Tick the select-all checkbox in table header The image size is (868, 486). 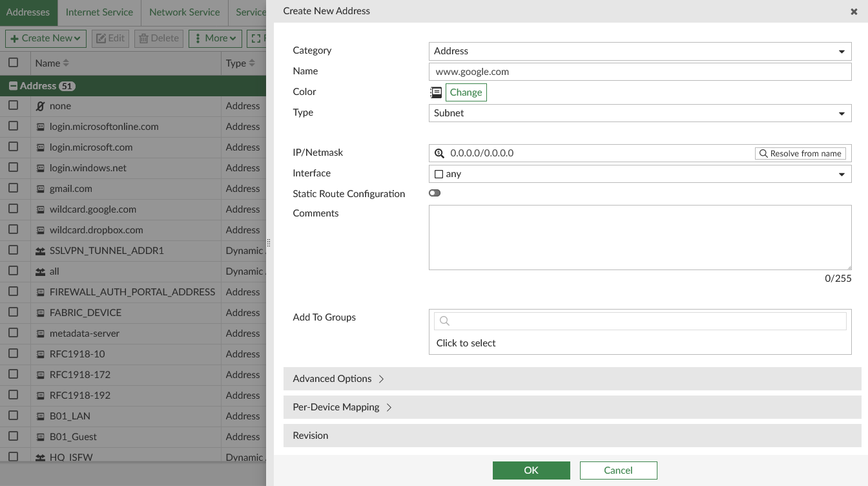(13, 63)
